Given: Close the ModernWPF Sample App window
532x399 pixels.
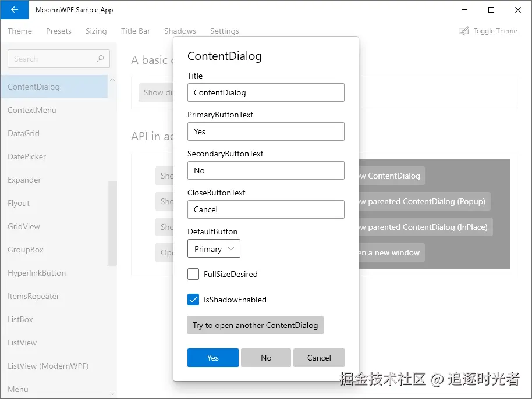Looking at the screenshot, I should (x=518, y=10).
